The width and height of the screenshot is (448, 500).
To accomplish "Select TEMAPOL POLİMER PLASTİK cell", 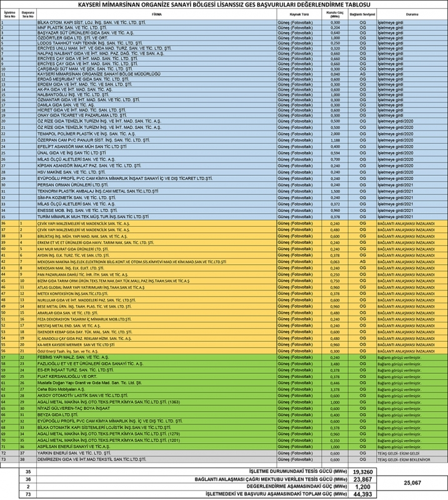I will 157,134.
